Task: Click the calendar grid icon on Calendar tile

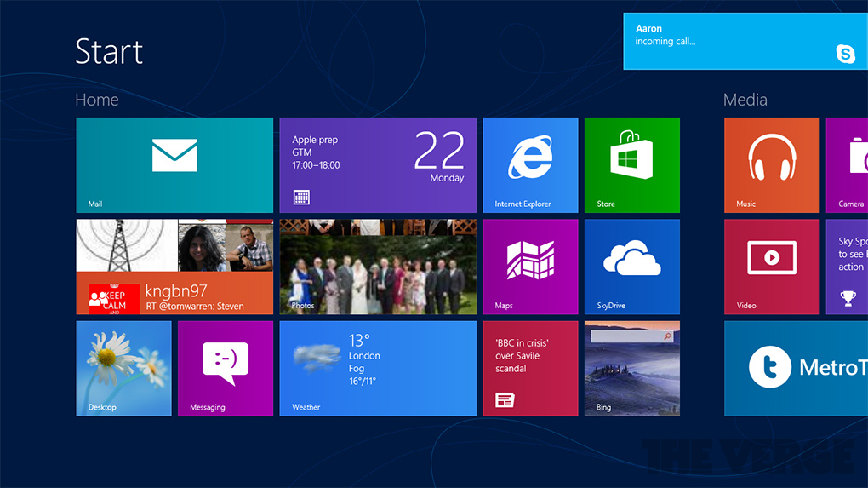Action: click(x=301, y=198)
